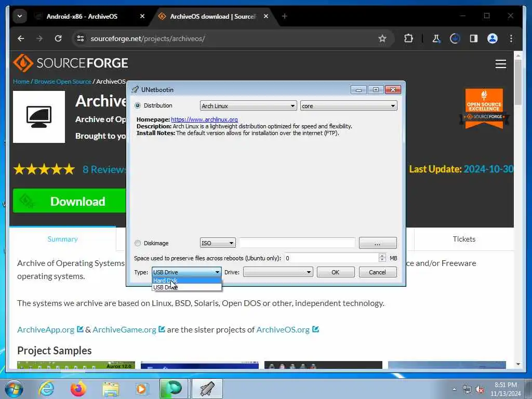Open the Arch Linux distribution dropdown

[248, 106]
